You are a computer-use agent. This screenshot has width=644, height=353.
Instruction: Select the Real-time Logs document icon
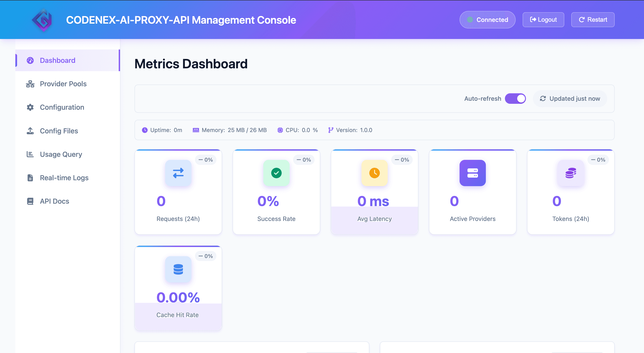point(30,178)
